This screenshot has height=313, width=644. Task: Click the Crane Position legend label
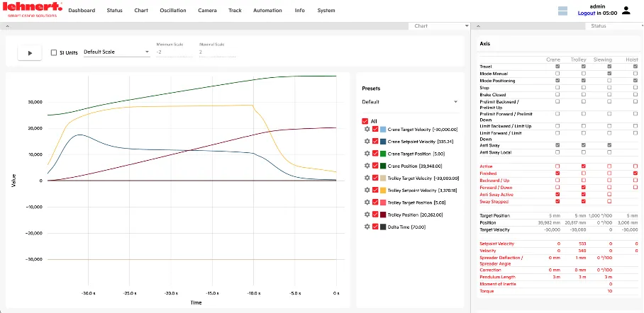pos(415,166)
